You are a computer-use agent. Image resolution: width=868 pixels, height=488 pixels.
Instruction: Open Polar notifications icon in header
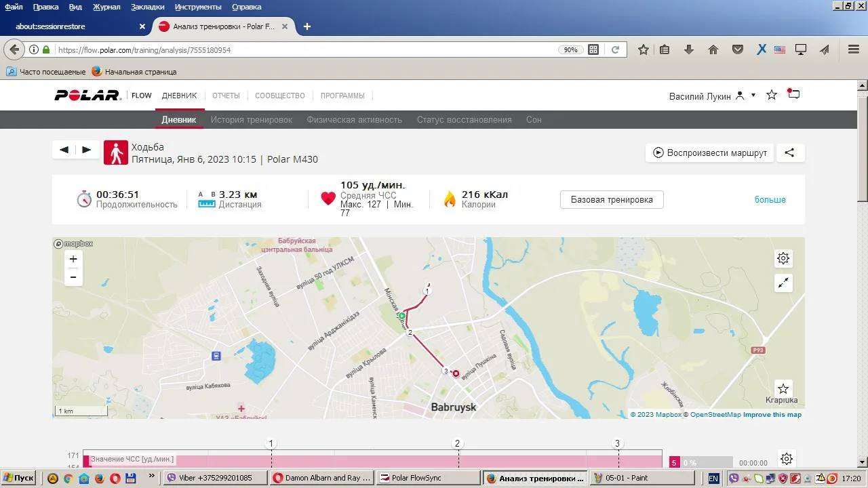click(793, 95)
